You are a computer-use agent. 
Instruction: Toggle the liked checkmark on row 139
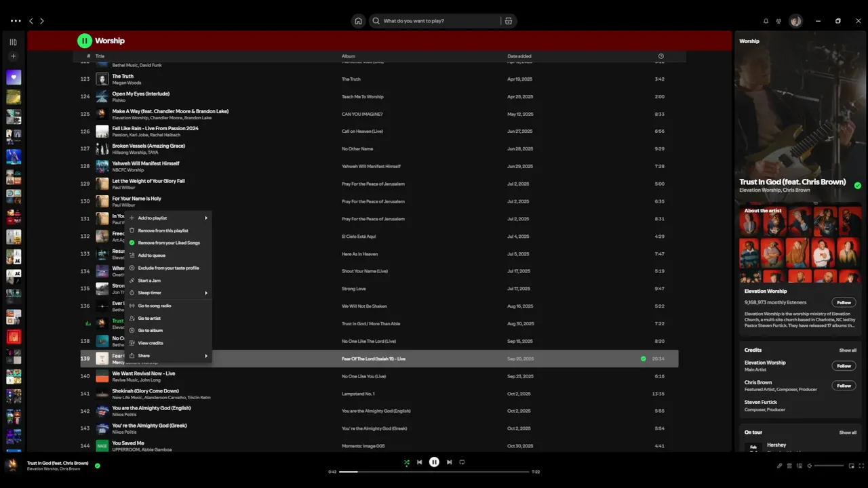pos(643,359)
